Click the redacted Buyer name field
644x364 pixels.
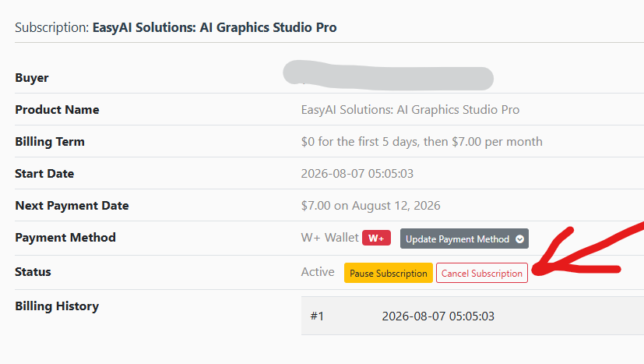pyautogui.click(x=388, y=76)
